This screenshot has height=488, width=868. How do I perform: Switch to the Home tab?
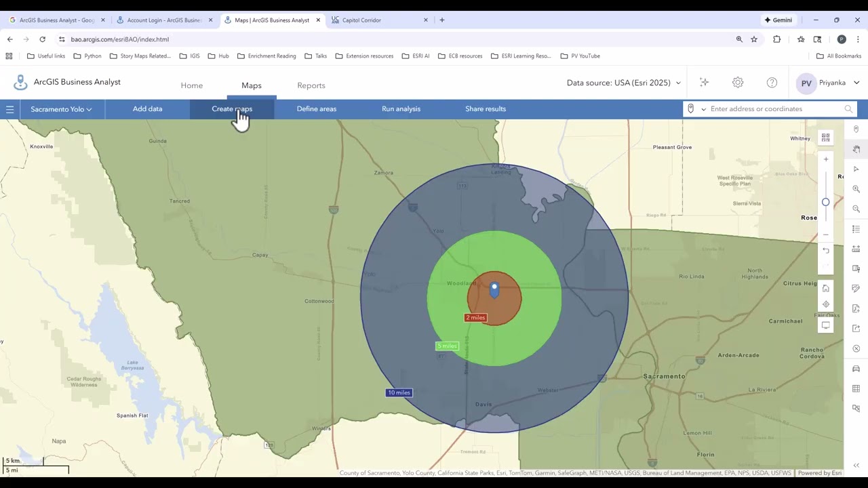coord(192,85)
